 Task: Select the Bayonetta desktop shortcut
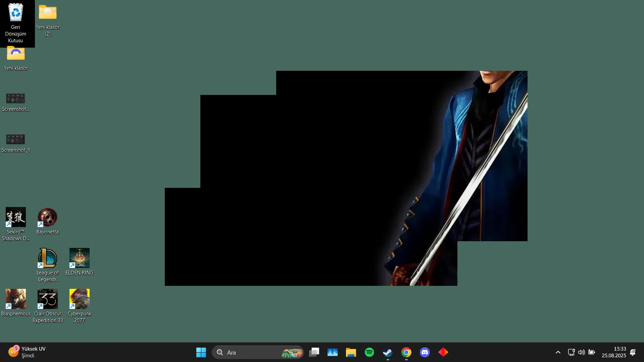[48, 221]
